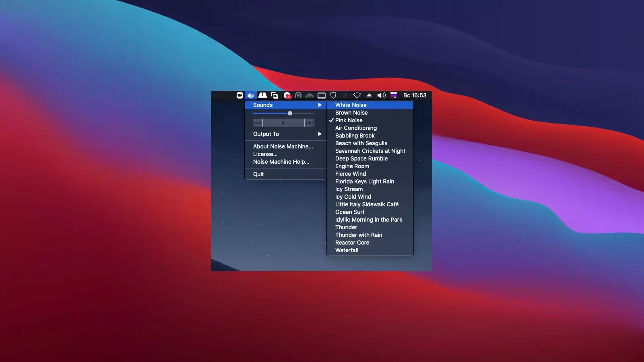Click the system volume speaker icon
This screenshot has width=644, height=362.
(381, 95)
